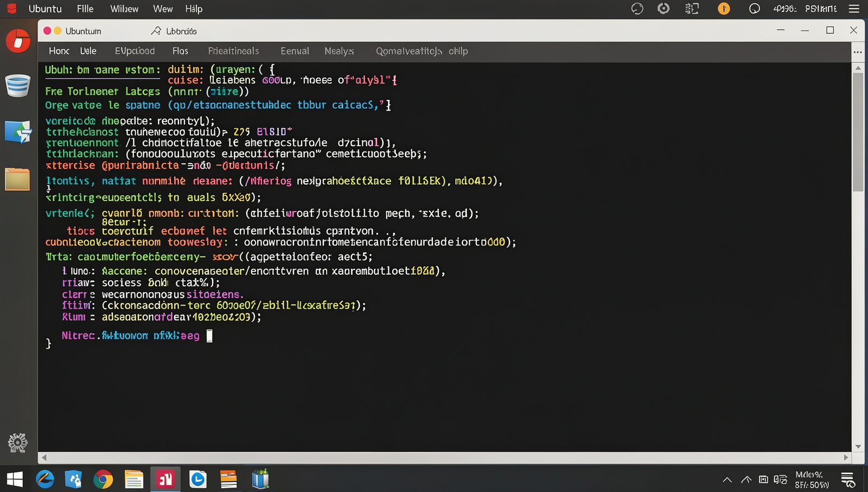Click the white ring icon in top bar

[754, 9]
